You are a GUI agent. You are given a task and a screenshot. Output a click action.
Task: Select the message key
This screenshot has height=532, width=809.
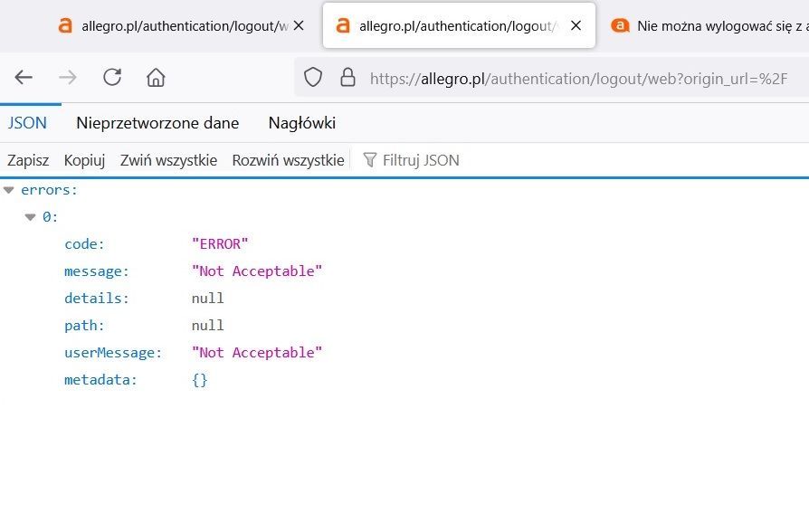[97, 271]
